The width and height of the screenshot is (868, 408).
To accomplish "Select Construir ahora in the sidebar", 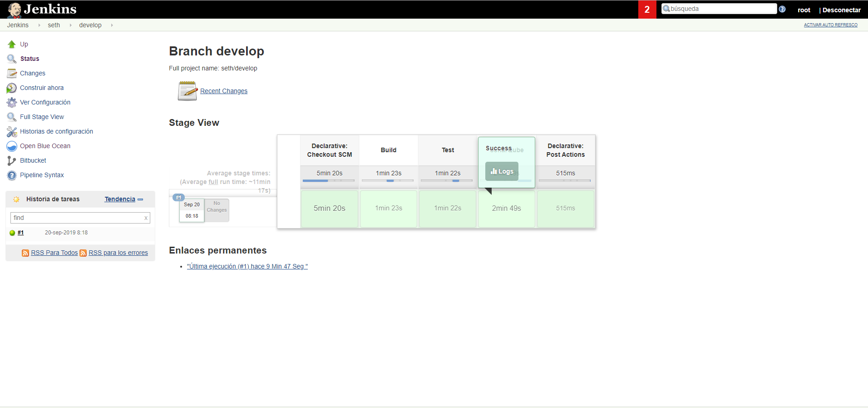I will pyautogui.click(x=42, y=88).
